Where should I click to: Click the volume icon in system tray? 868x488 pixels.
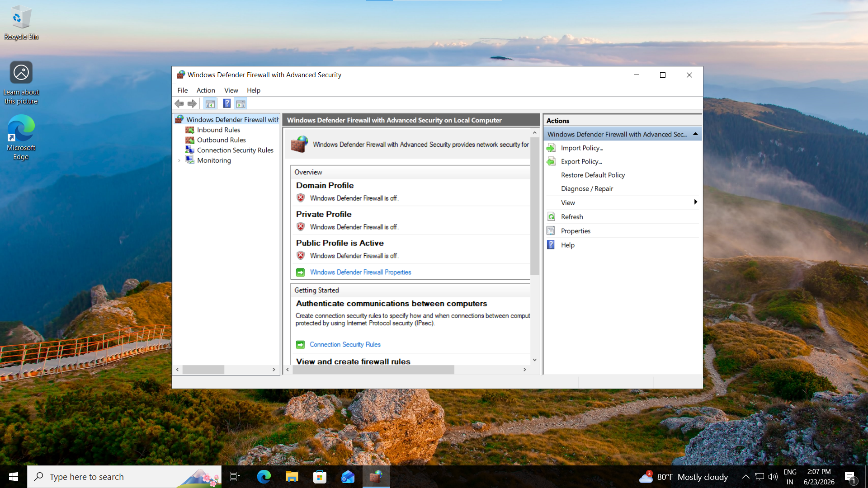coord(773,477)
